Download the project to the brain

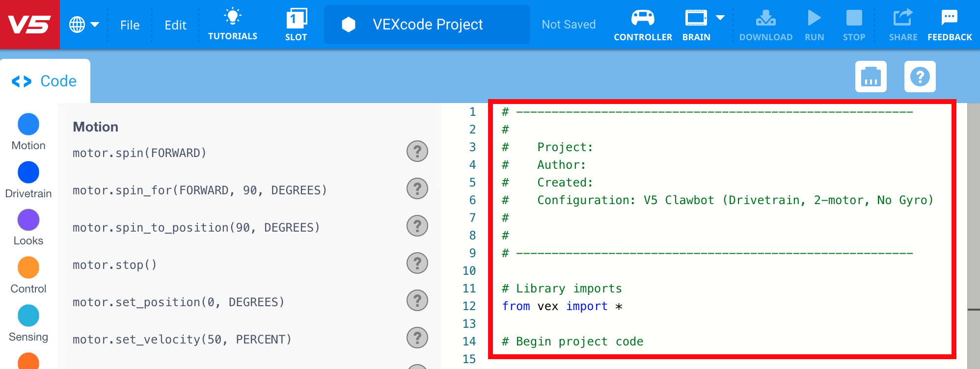pyautogui.click(x=765, y=24)
